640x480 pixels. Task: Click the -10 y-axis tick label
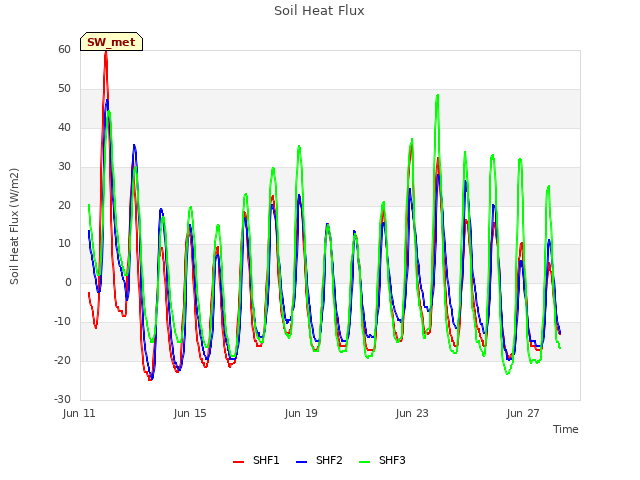tap(63, 322)
